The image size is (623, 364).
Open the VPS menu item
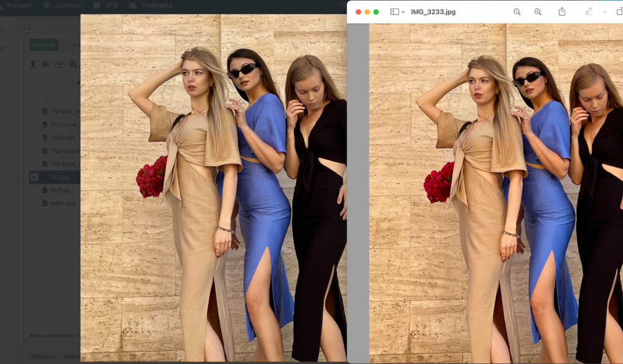(112, 5)
